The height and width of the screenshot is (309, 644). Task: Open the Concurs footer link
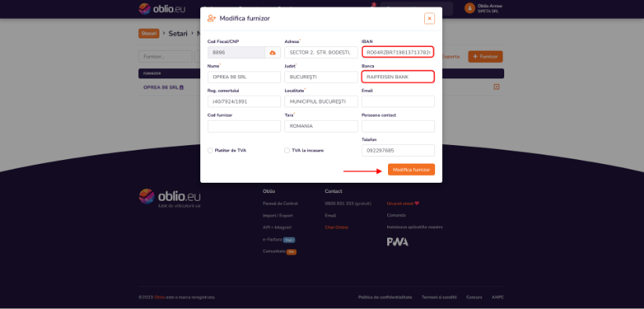pos(474,297)
